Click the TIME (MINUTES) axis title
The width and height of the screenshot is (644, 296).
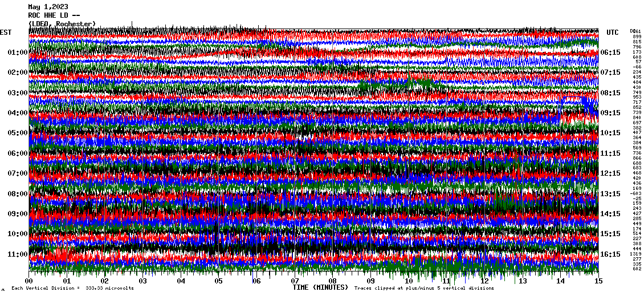(x=320, y=288)
